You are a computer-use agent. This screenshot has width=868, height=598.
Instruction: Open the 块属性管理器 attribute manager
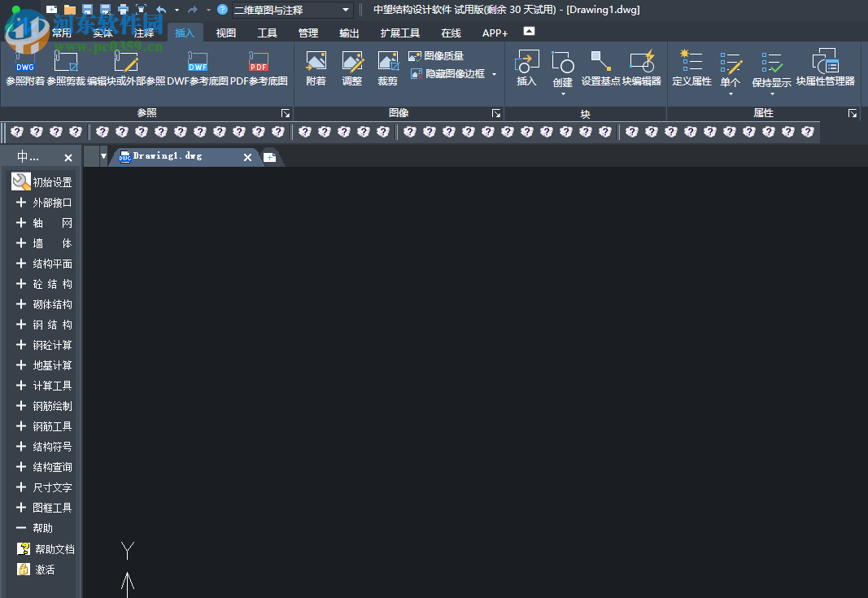tap(826, 68)
